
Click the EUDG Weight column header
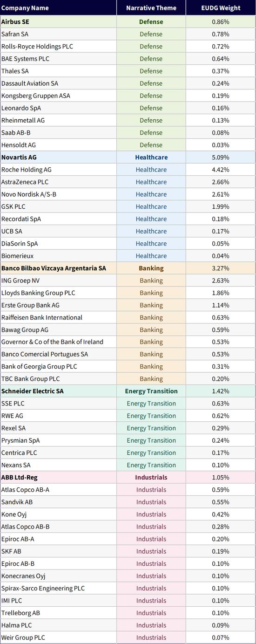(221, 8)
